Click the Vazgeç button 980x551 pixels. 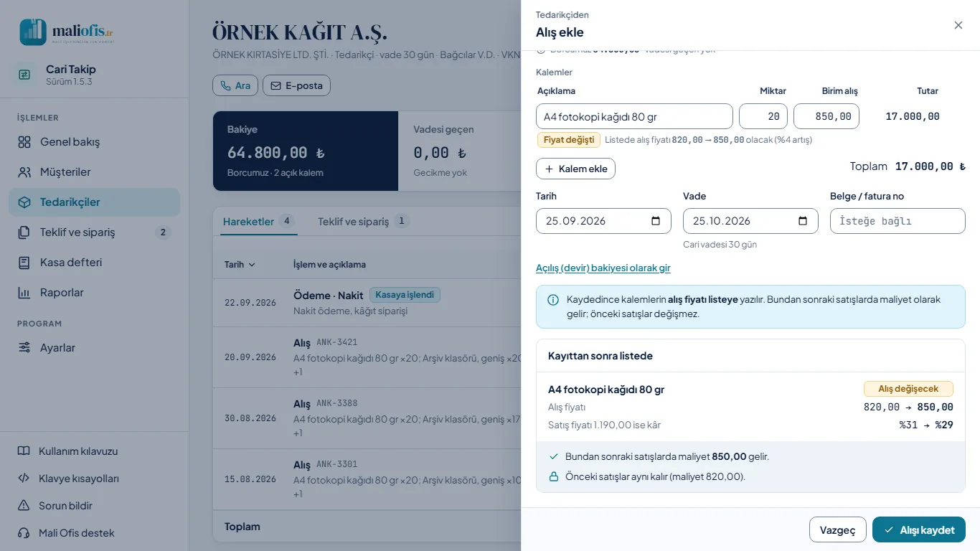tap(838, 529)
